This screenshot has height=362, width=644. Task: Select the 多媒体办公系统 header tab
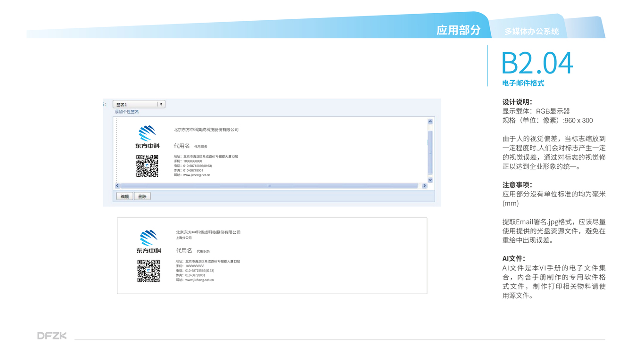pyautogui.click(x=532, y=31)
